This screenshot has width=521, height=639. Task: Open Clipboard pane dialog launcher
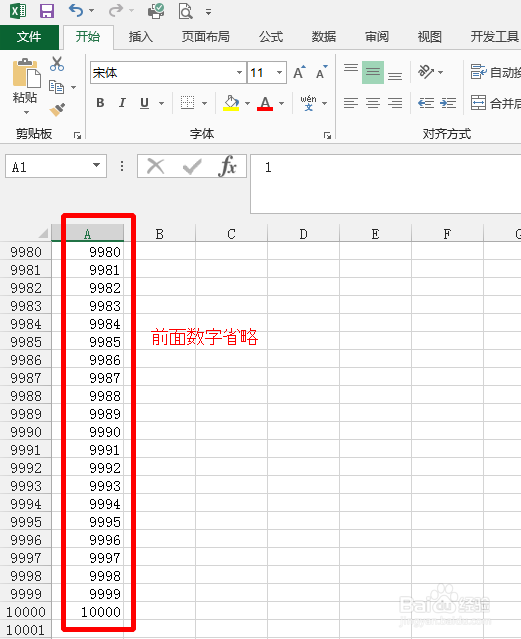point(77,135)
